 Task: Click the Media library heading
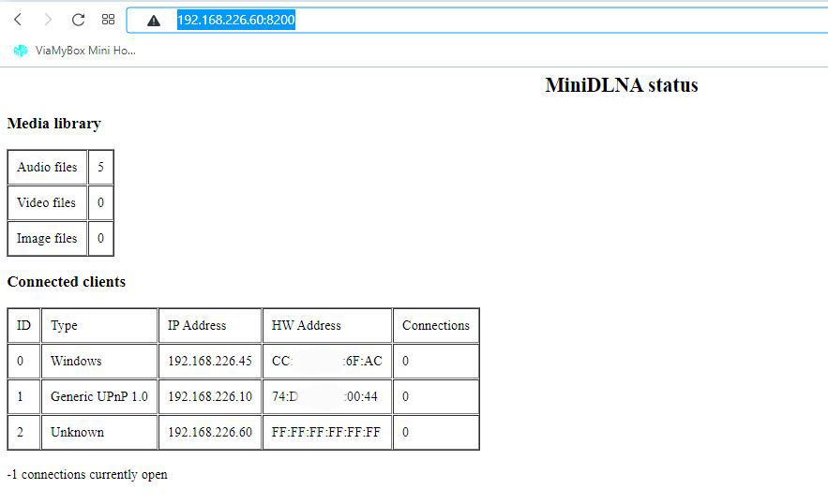click(x=53, y=124)
